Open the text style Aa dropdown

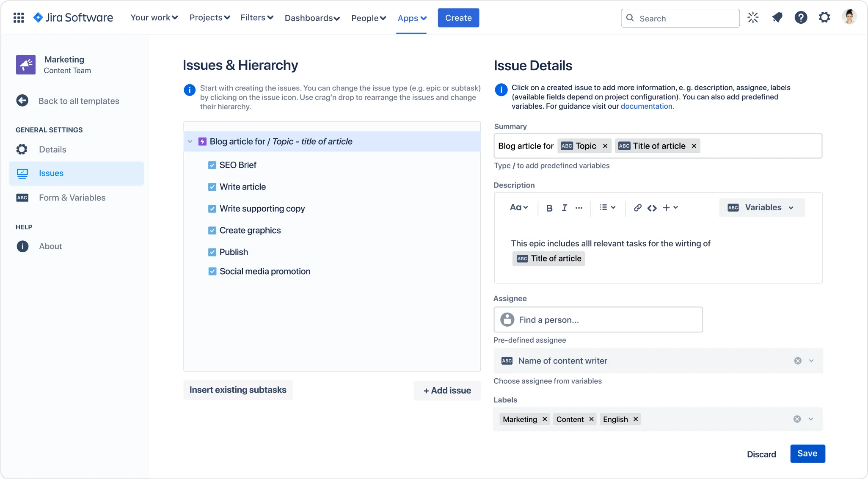[519, 207]
